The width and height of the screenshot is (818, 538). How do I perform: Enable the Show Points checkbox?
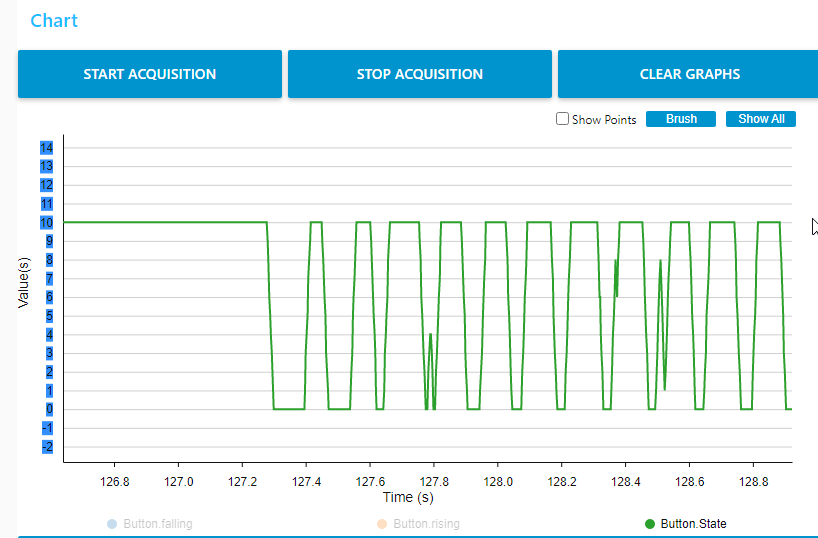[x=563, y=119]
